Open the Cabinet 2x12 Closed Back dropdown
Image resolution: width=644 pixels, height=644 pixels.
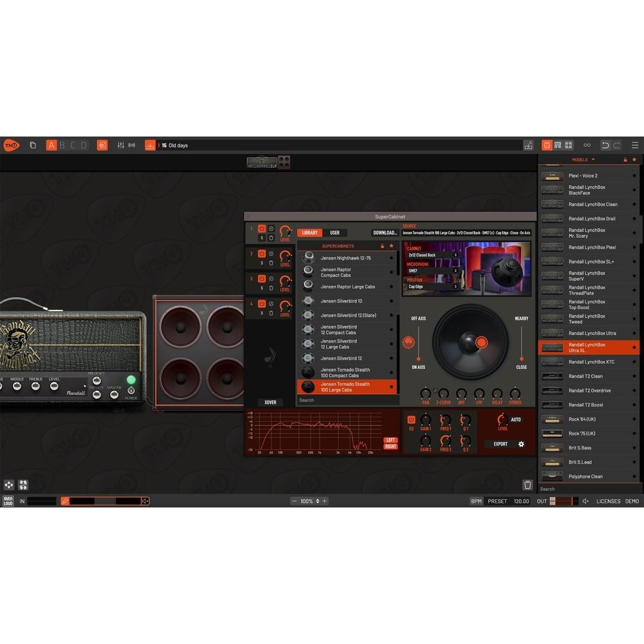click(433, 255)
